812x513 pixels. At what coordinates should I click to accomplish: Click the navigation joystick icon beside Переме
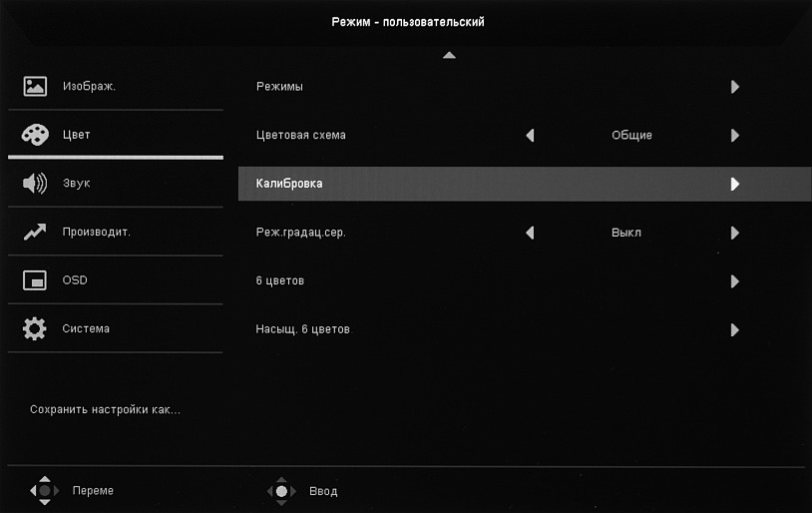[x=45, y=490]
